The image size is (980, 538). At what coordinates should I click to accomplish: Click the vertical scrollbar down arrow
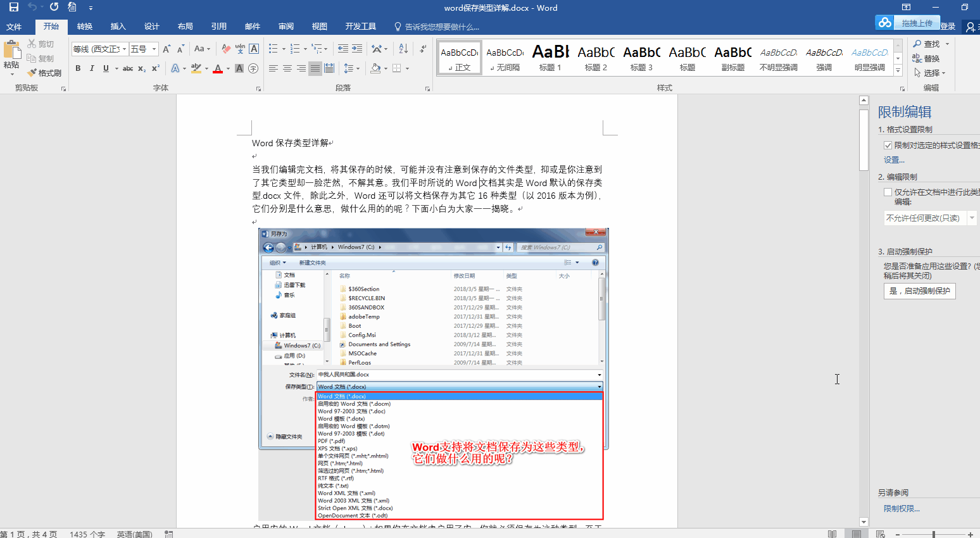864,522
